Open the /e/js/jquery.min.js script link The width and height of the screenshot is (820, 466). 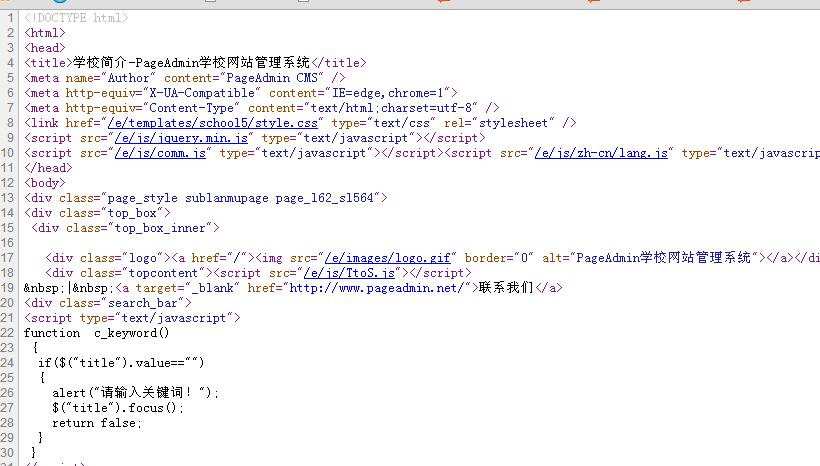pyautogui.click(x=184, y=138)
